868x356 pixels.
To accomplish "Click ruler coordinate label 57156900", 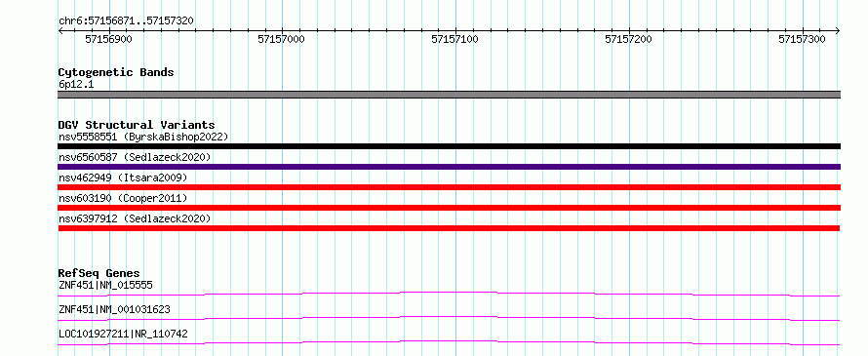I will pyautogui.click(x=108, y=39).
